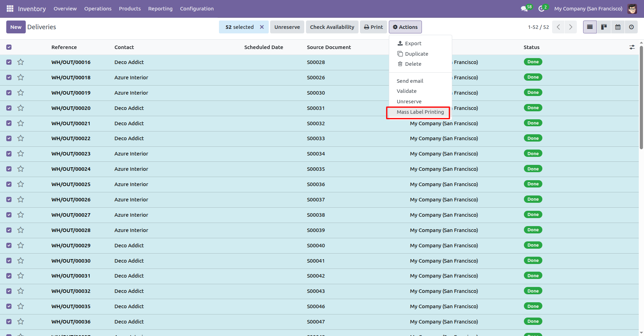
Task: Open optional columns adjust settings icon
Action: coord(632,47)
